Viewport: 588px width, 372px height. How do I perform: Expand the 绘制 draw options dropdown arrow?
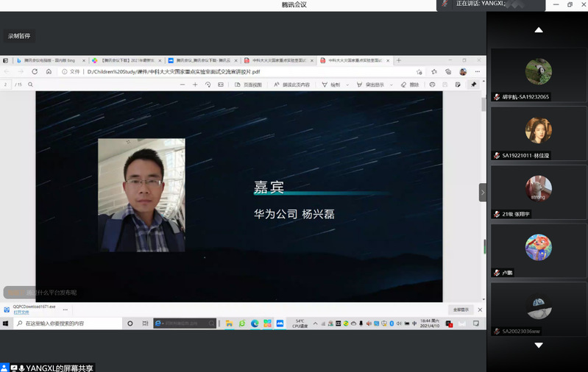point(347,85)
